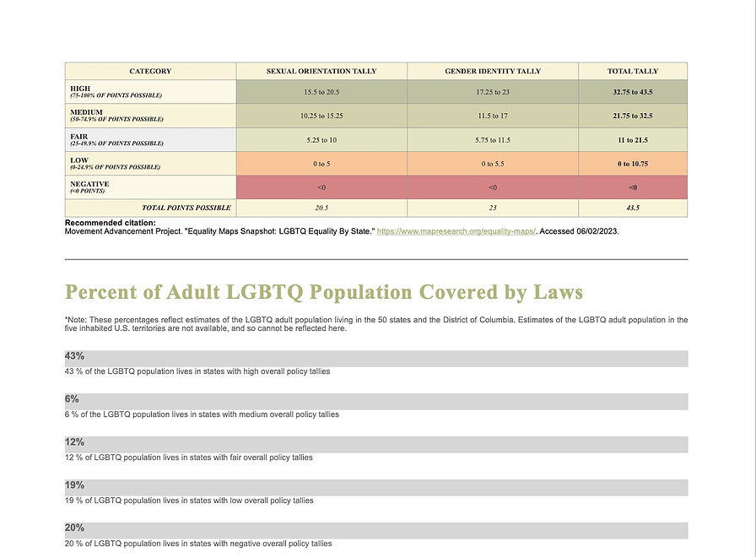Click the CATEGORY column header

(x=150, y=71)
